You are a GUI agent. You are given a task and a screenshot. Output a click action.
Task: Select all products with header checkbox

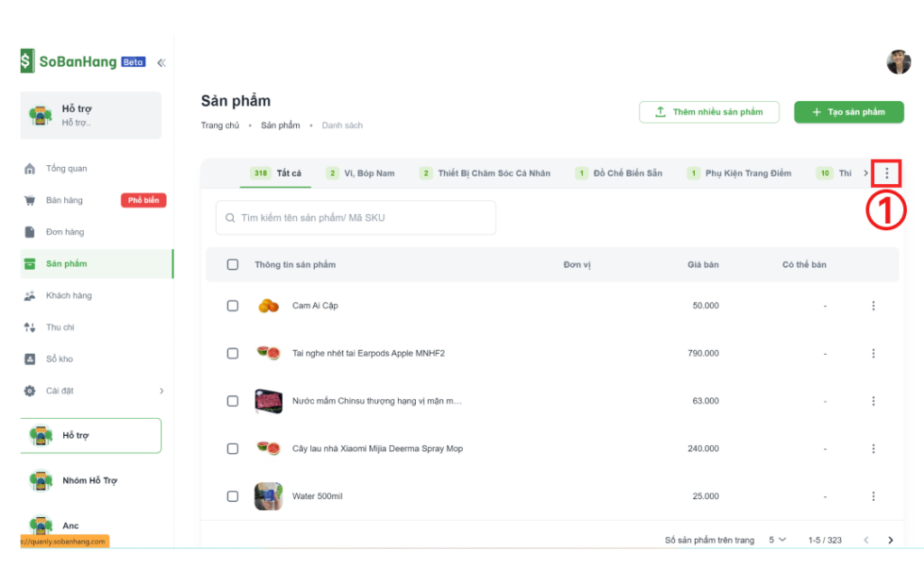[x=233, y=264]
